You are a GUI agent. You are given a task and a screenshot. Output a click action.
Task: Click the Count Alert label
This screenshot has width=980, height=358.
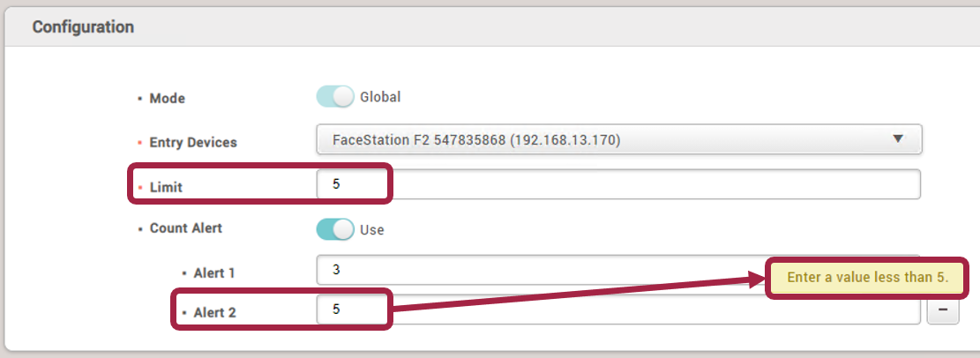(x=185, y=227)
